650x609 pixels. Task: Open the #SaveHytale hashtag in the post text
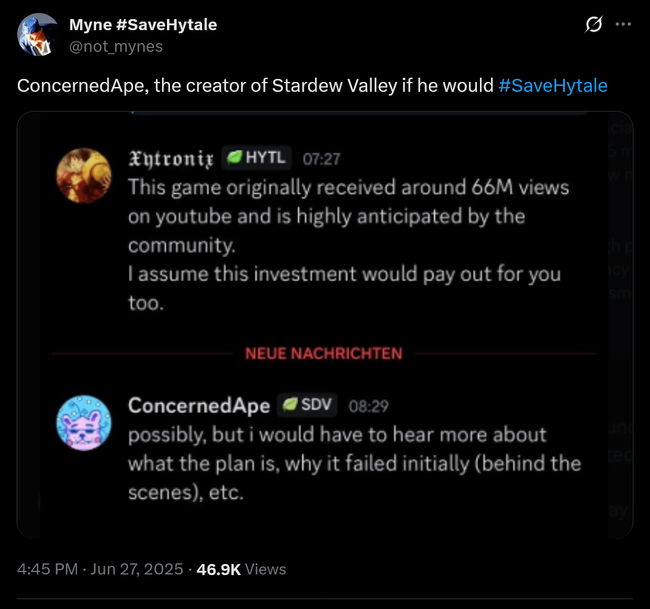[552, 86]
